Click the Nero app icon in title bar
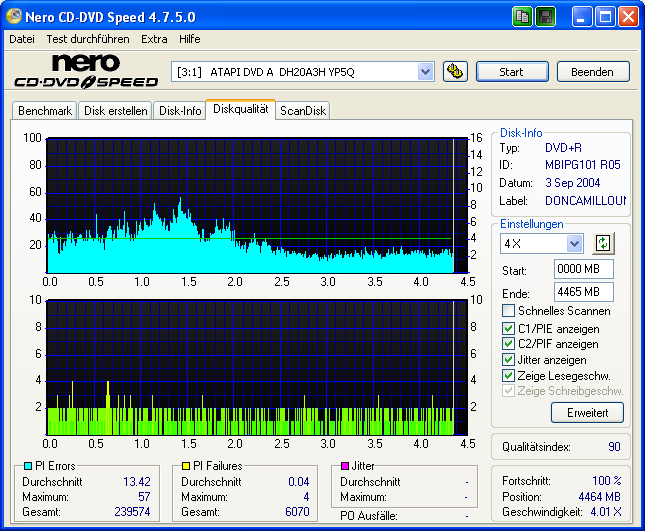The image size is (645, 531). (x=14, y=16)
